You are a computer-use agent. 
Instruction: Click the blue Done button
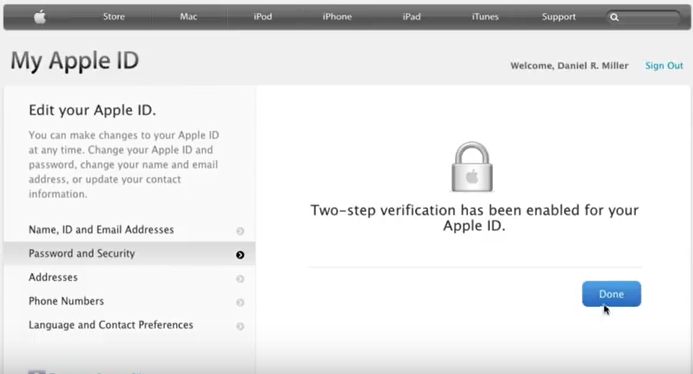click(611, 294)
